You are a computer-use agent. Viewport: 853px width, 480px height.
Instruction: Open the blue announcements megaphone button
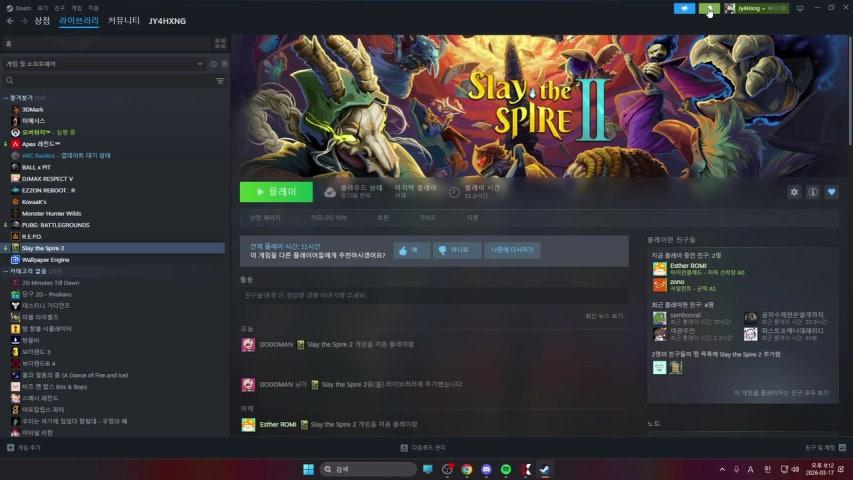[x=684, y=8]
